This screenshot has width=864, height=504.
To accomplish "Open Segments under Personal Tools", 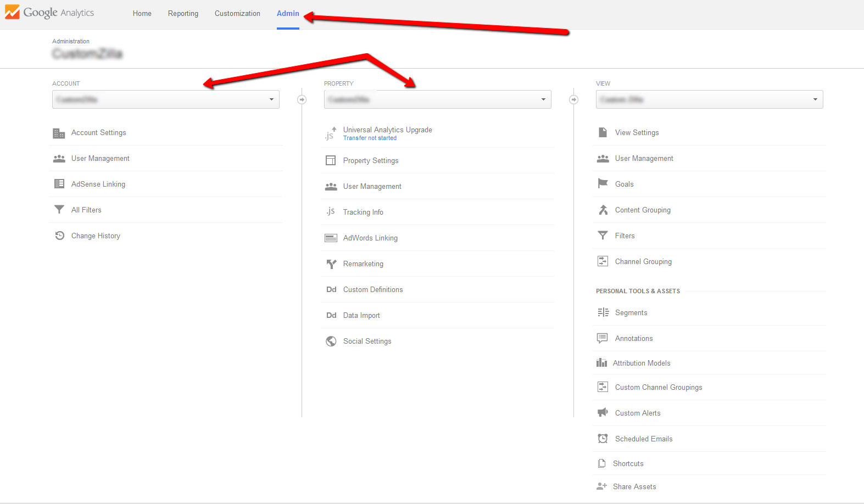I will click(631, 313).
